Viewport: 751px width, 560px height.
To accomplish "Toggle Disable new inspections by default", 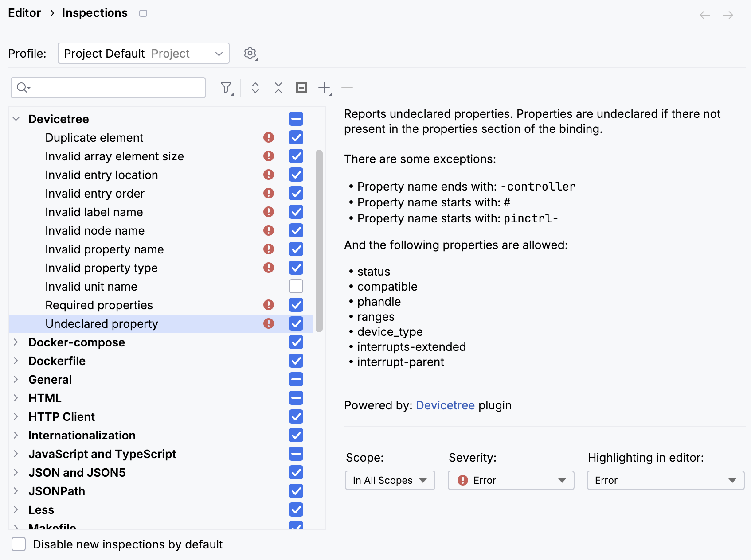I will pos(18,544).
